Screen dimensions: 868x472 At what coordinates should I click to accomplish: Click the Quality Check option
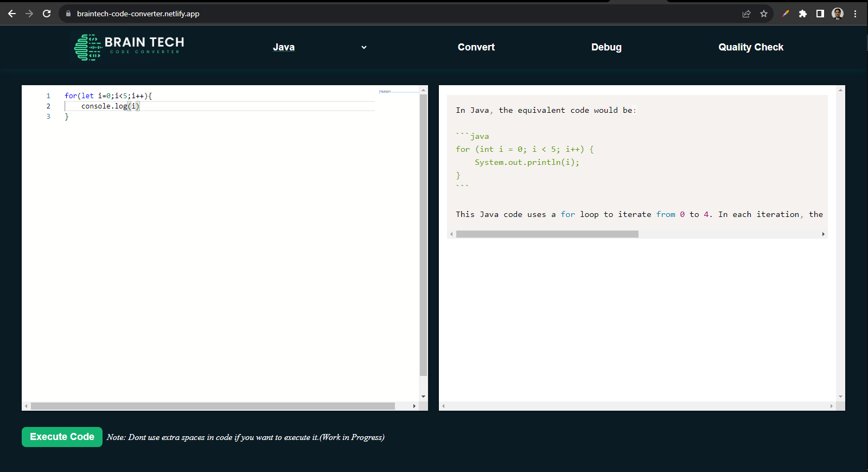point(751,47)
